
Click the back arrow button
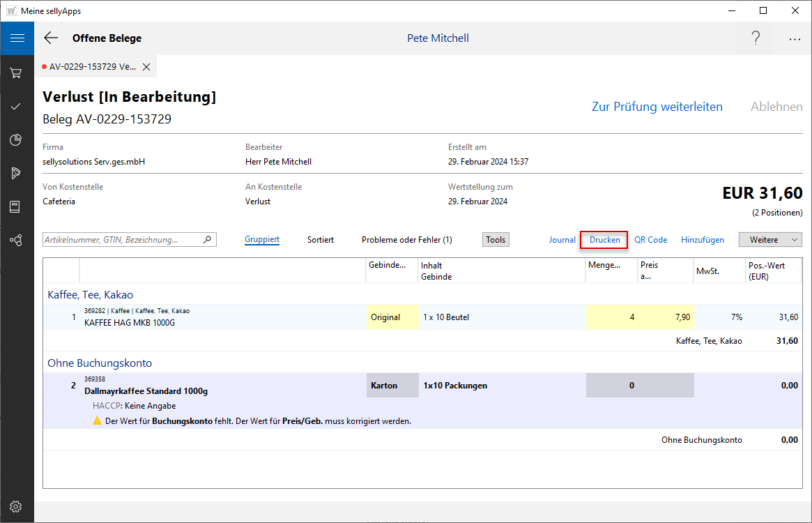point(51,38)
